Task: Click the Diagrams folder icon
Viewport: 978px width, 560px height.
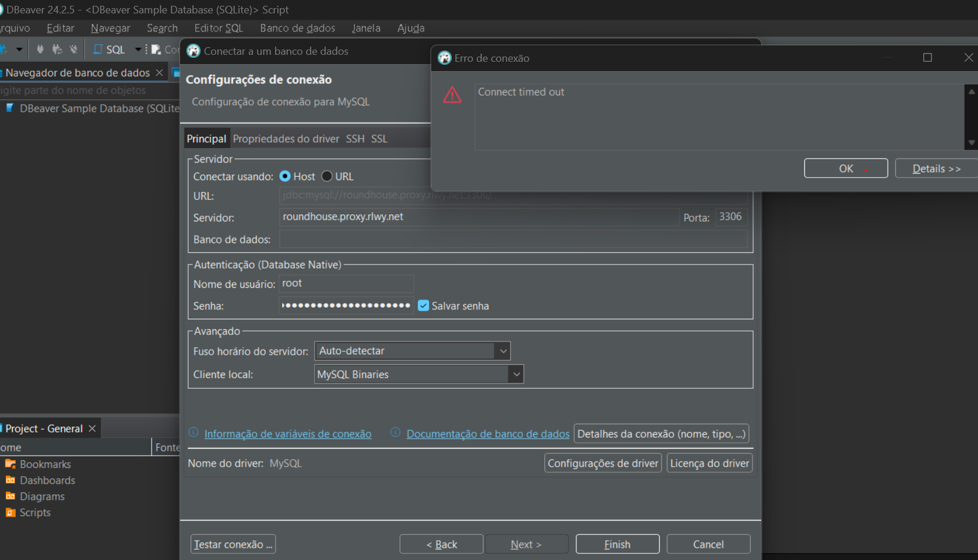Action: click(x=10, y=496)
